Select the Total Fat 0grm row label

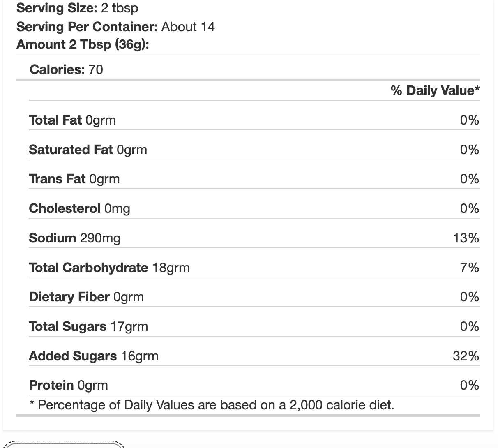pos(72,120)
